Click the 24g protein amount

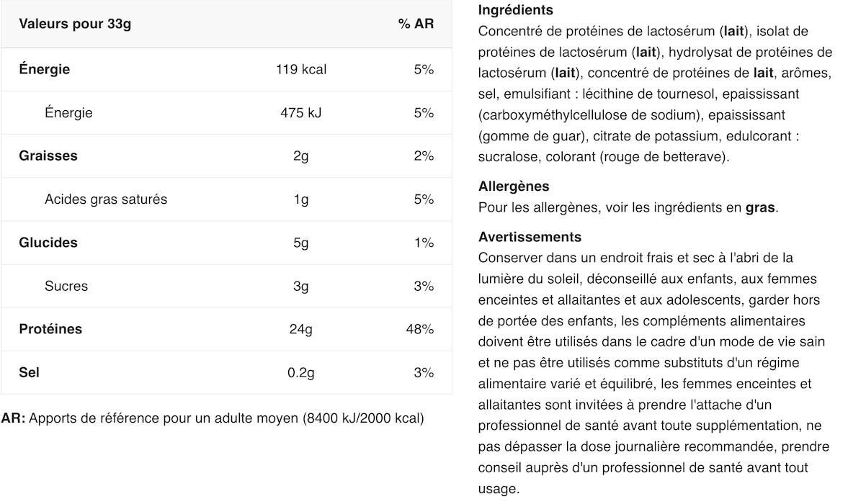(300, 330)
